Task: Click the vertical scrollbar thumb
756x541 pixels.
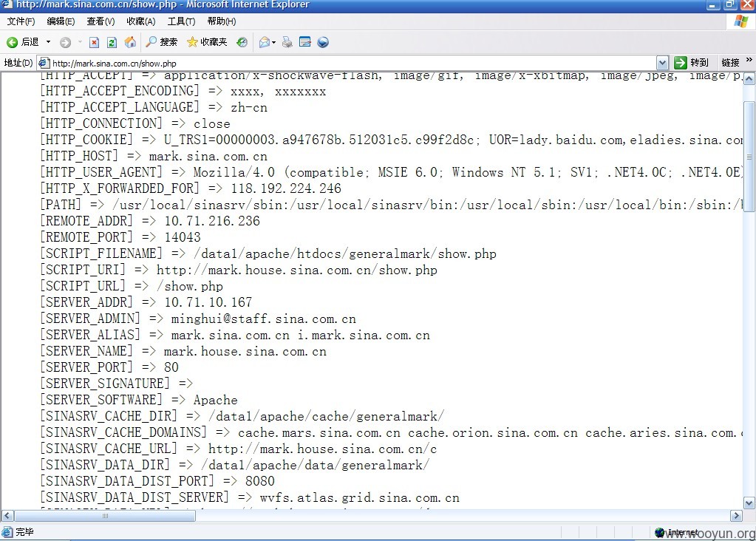Action: 749,157
